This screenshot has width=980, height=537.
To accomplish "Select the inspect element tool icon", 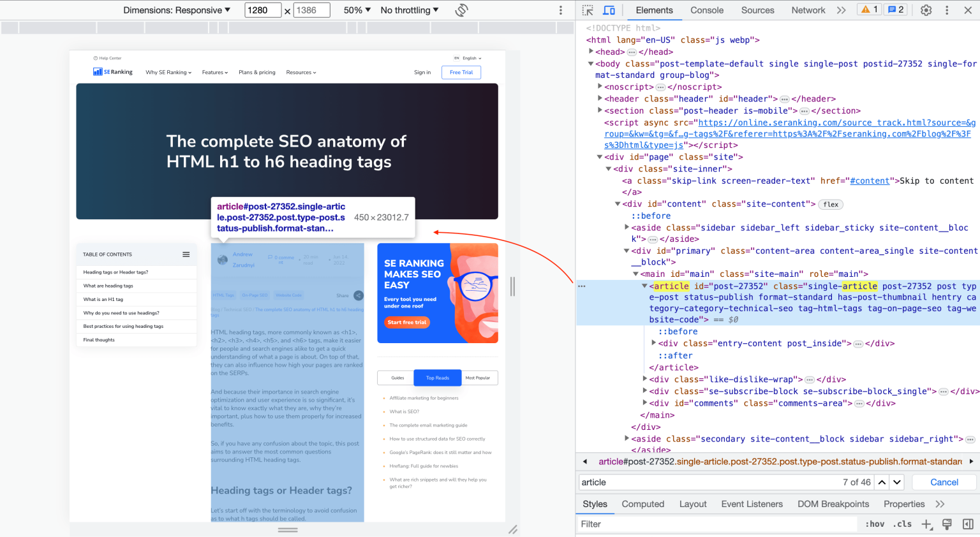I will click(x=586, y=10).
